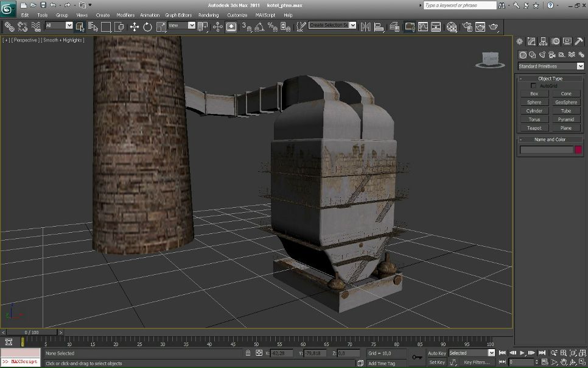This screenshot has height=368, width=588.
Task: Enable the AutoGrid checkbox
Action: [x=534, y=86]
